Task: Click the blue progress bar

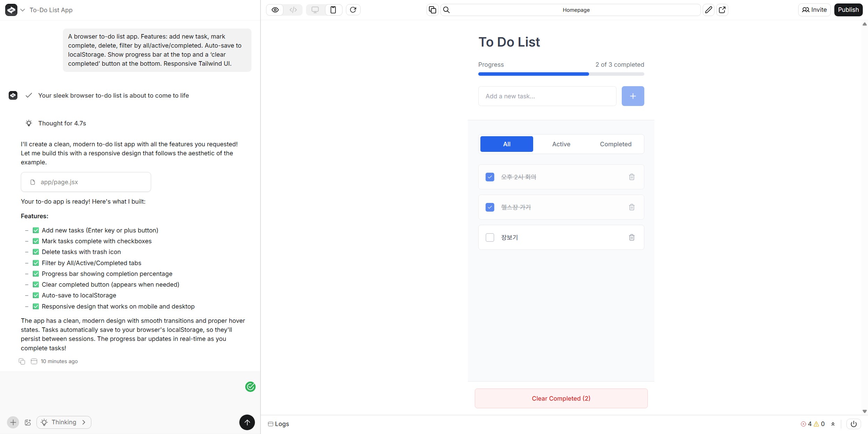Action: [534, 74]
